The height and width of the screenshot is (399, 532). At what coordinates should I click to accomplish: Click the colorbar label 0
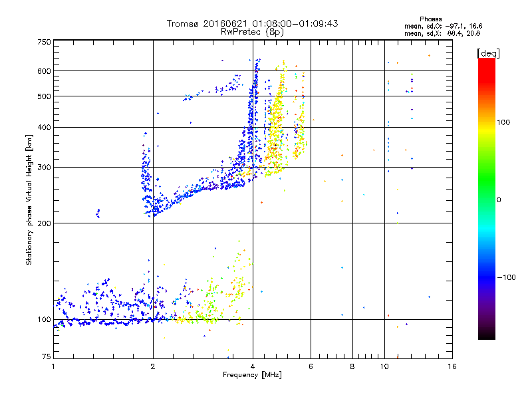pos(499,199)
